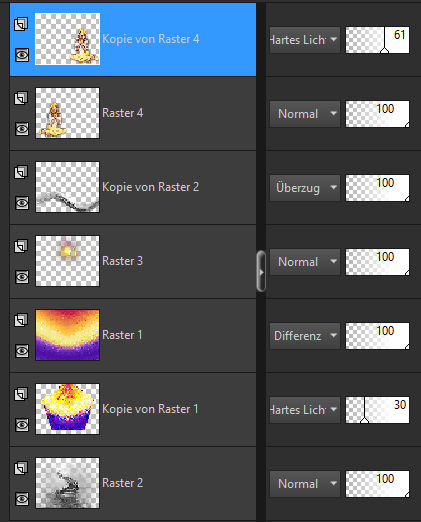Click layer type icon of Raster 2

[x=21, y=468]
